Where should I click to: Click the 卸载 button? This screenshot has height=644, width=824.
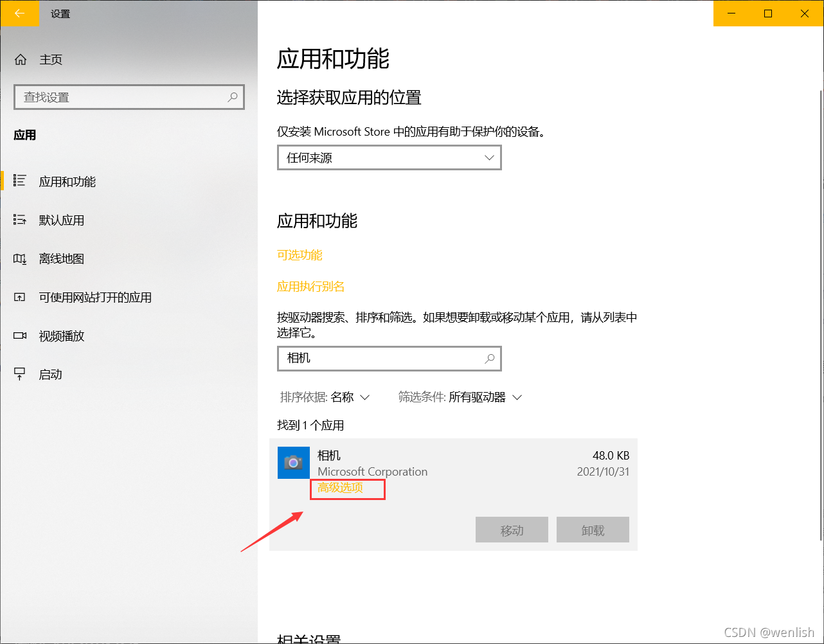click(x=593, y=530)
